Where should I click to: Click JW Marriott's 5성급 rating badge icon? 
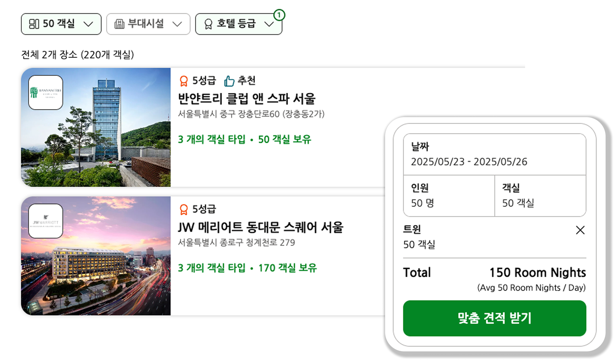[x=184, y=209]
